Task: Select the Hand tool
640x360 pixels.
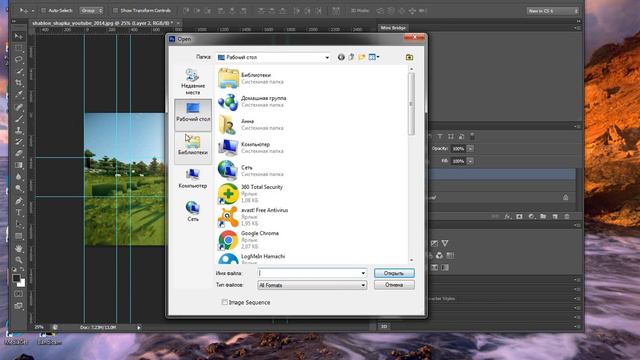Action: [x=19, y=248]
